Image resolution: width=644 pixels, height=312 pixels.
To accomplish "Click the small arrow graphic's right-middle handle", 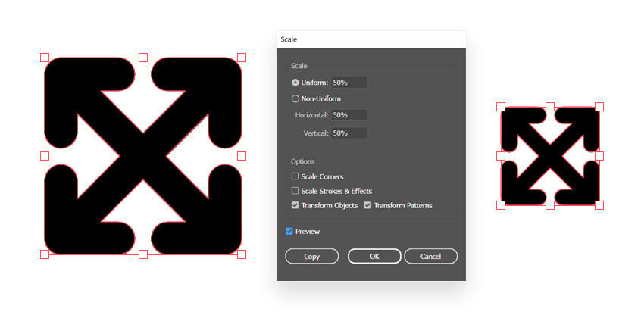I will click(x=599, y=156).
